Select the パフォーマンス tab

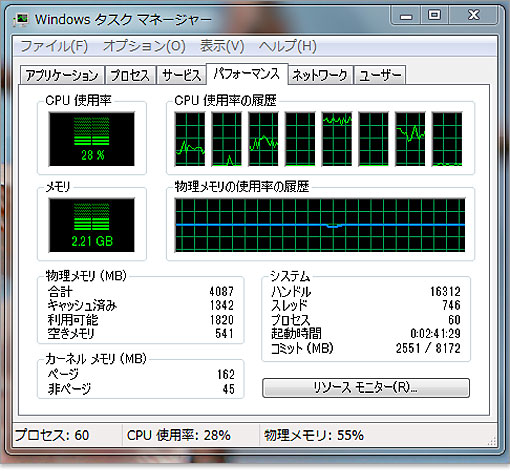pyautogui.click(x=247, y=74)
